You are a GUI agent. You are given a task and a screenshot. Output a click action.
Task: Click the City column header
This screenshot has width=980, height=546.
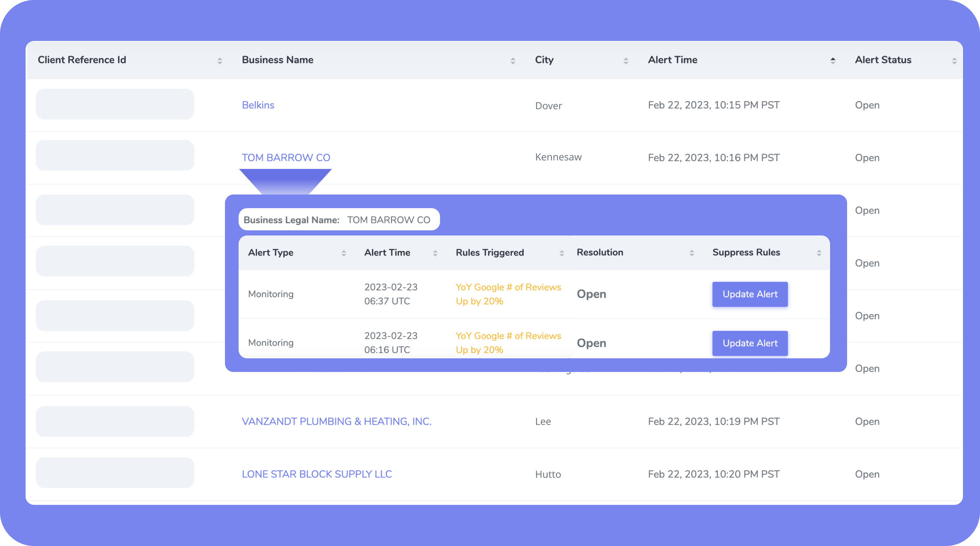544,60
